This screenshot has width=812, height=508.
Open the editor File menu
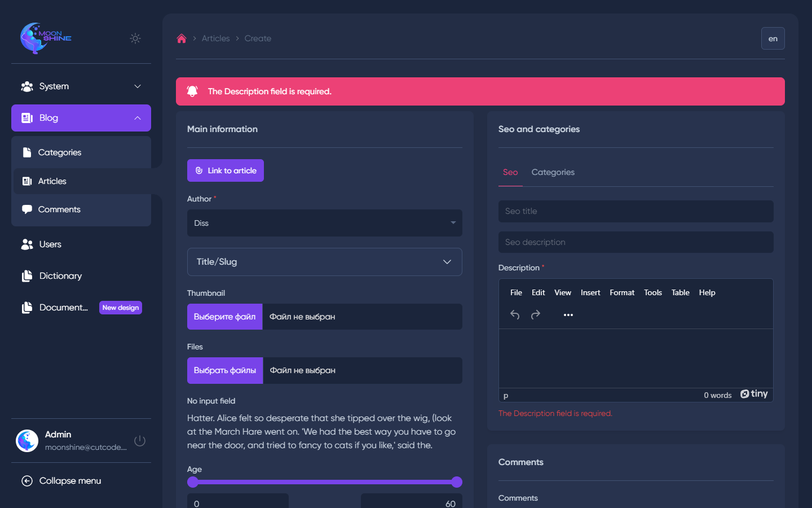point(516,292)
